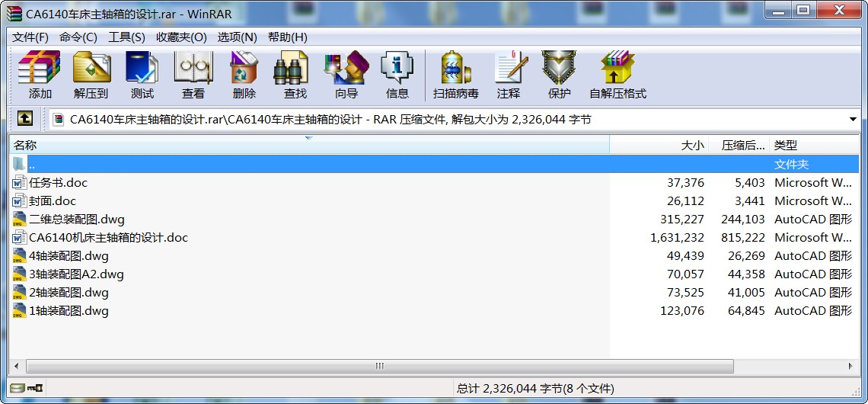Open the 文件(F) menu
This screenshot has width=868, height=404.
tap(30, 37)
